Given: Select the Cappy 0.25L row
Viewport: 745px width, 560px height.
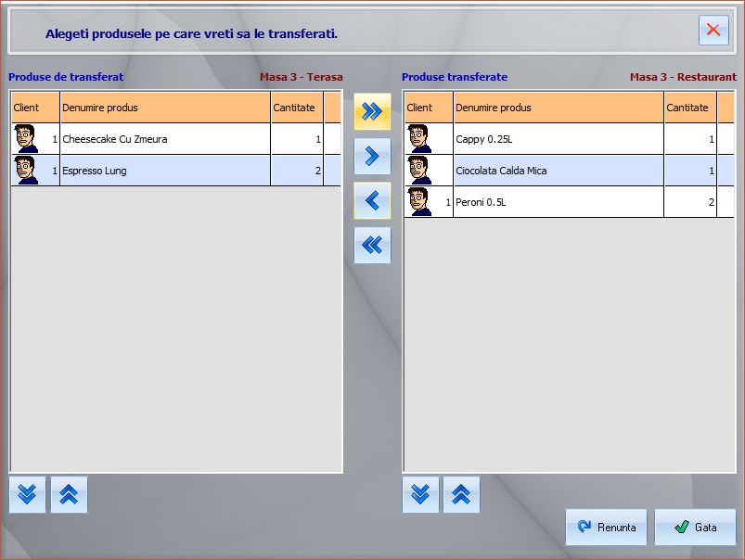Looking at the screenshot, I should (570, 139).
